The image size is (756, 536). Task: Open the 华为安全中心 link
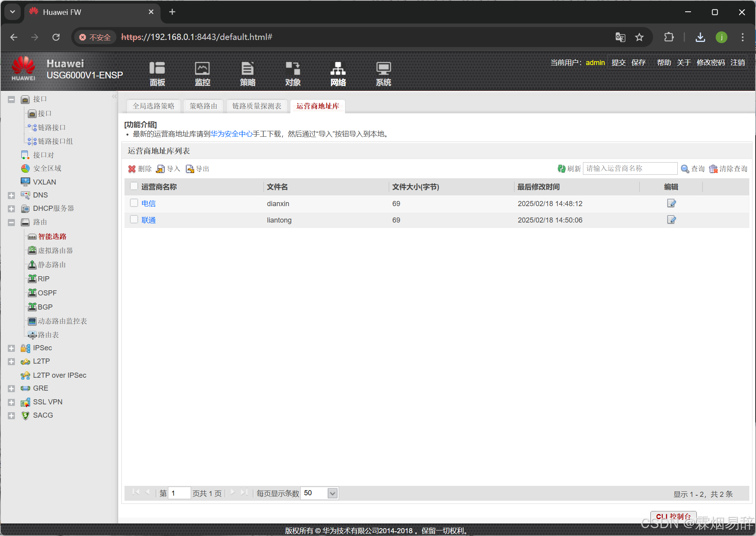coord(231,134)
